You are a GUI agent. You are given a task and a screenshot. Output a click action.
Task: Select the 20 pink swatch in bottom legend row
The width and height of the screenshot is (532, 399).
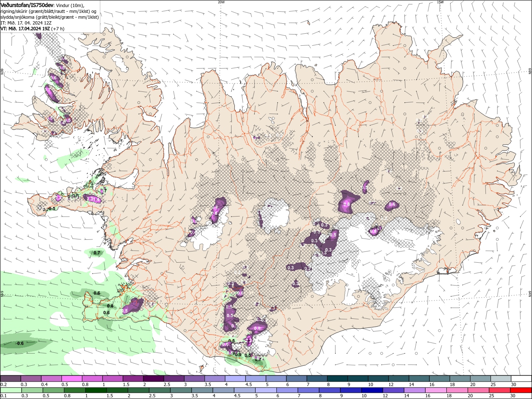point(478,390)
